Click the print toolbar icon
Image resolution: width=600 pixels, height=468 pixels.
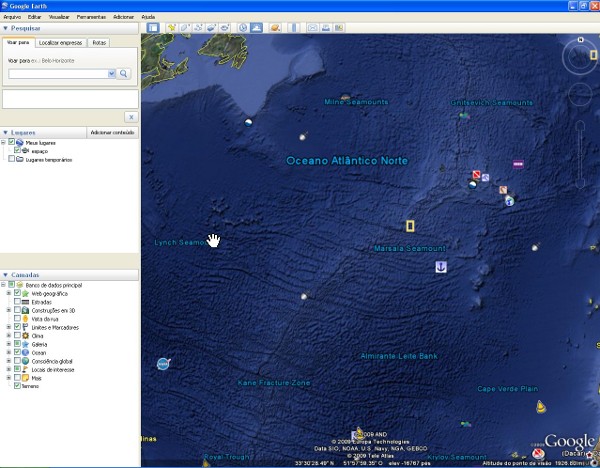(x=326, y=27)
